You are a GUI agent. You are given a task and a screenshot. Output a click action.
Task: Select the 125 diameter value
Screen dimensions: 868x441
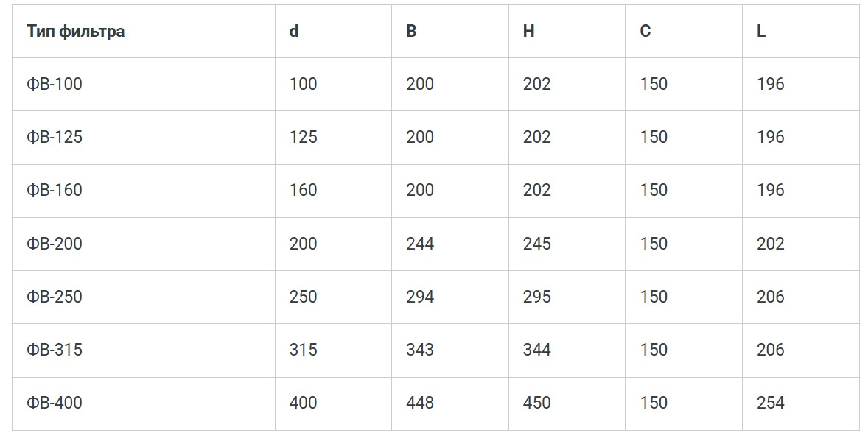coord(304,137)
